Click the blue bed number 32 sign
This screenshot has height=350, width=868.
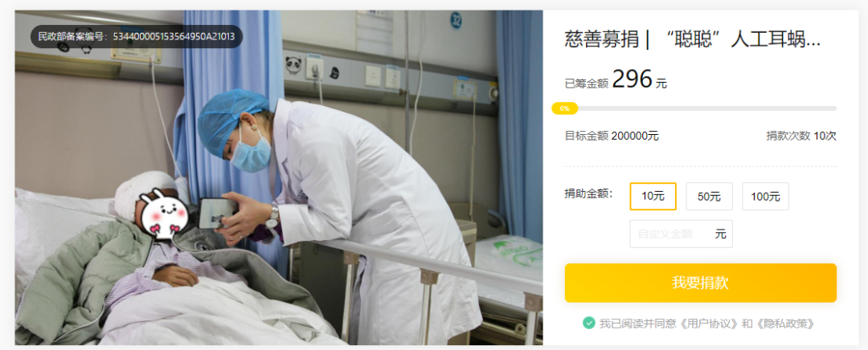(x=457, y=21)
